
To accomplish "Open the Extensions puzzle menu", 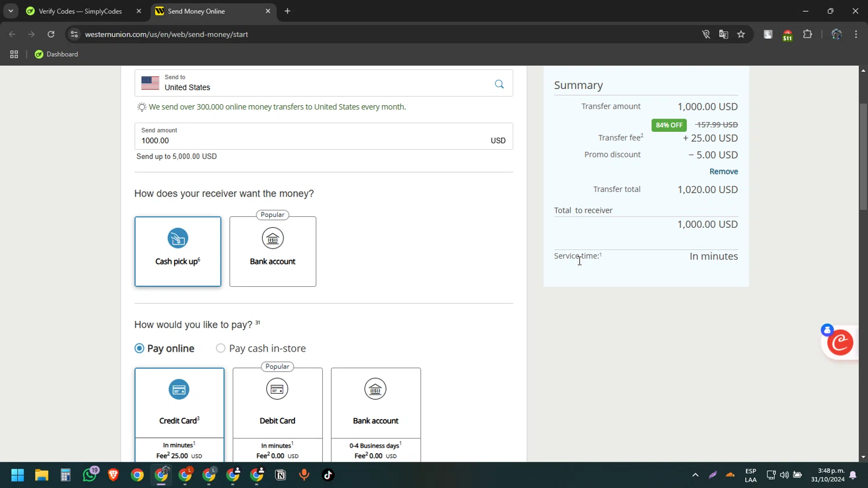I will (x=807, y=34).
